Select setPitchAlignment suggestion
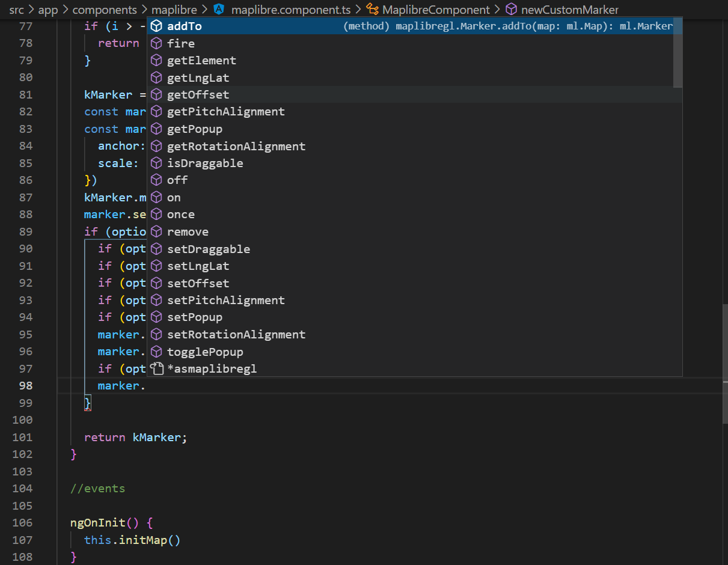 [415, 301]
